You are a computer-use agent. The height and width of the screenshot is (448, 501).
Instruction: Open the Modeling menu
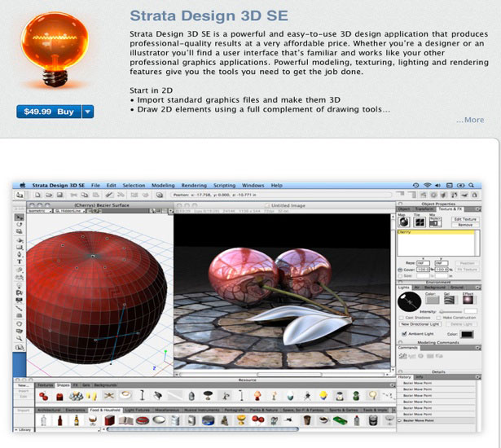tap(163, 186)
